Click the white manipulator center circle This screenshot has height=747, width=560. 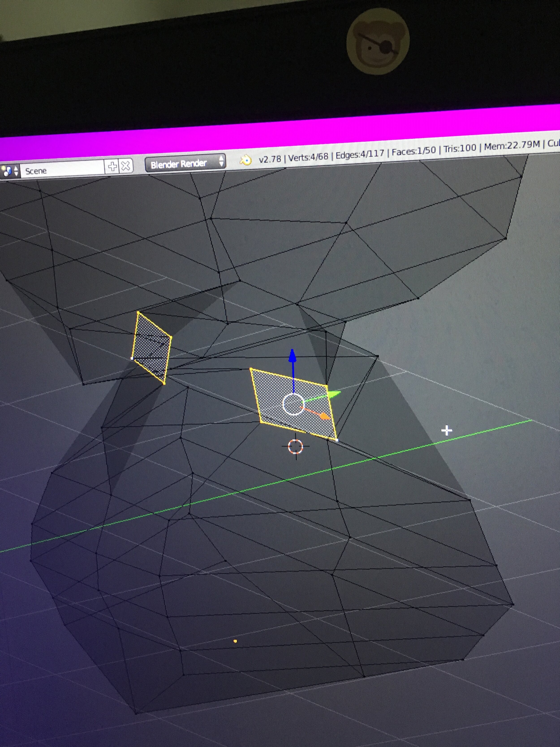[x=293, y=404]
